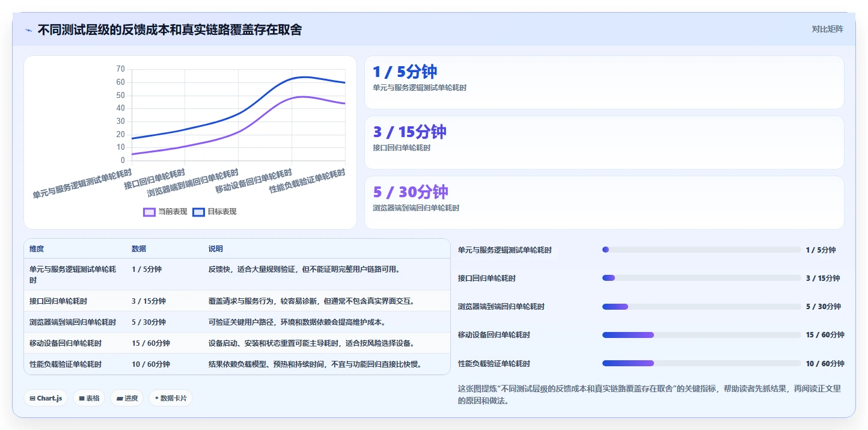Click the large 1 / 5分钟 card heading
868x430 pixels.
click(x=405, y=72)
